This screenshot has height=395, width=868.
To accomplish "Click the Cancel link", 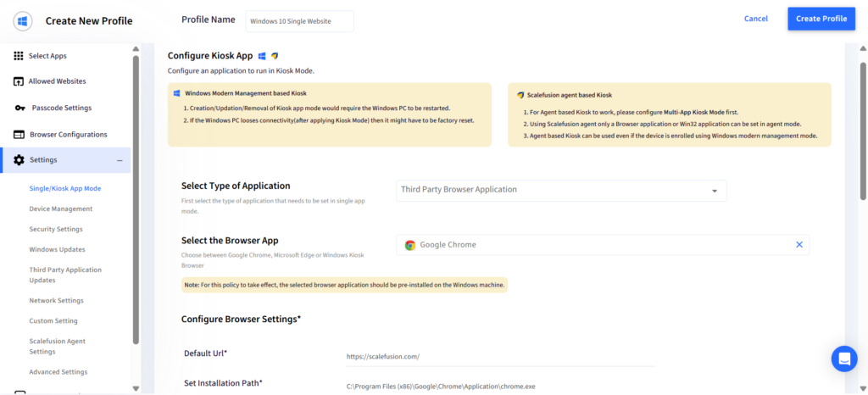I will 755,19.
